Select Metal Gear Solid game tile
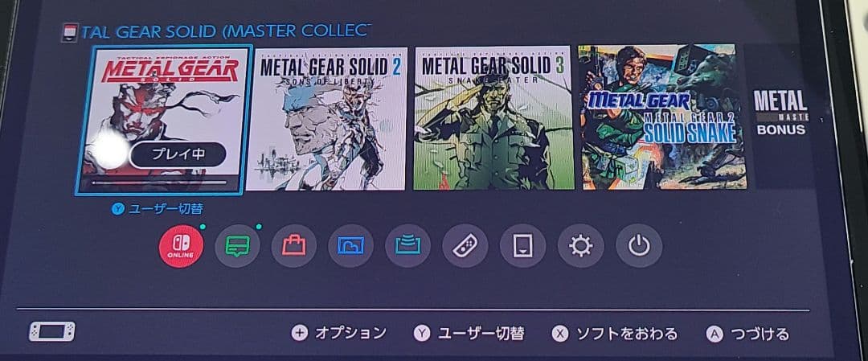 pyautogui.click(x=163, y=120)
